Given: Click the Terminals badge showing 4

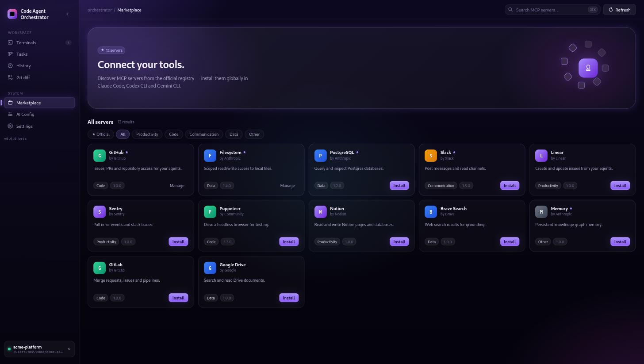Looking at the screenshot, I should (x=68, y=42).
